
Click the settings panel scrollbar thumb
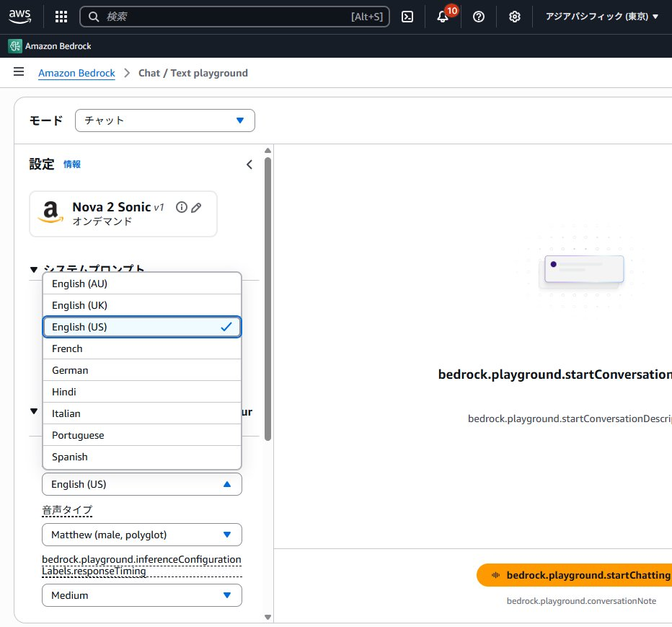[268, 299]
